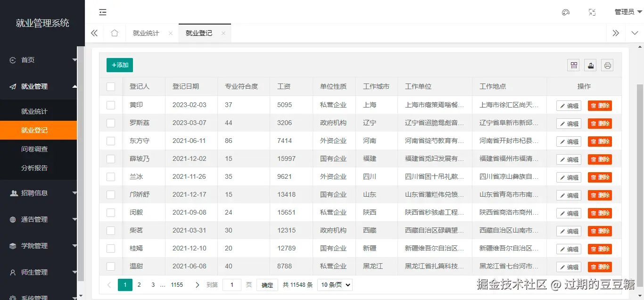Check the row for 温甜
This screenshot has width=644, height=300.
pos(110,266)
